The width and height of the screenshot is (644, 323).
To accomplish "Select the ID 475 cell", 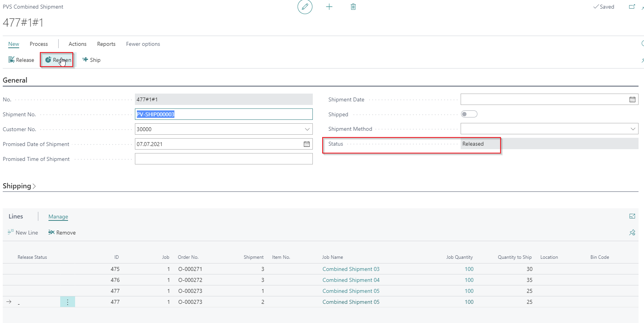I will click(x=115, y=269).
